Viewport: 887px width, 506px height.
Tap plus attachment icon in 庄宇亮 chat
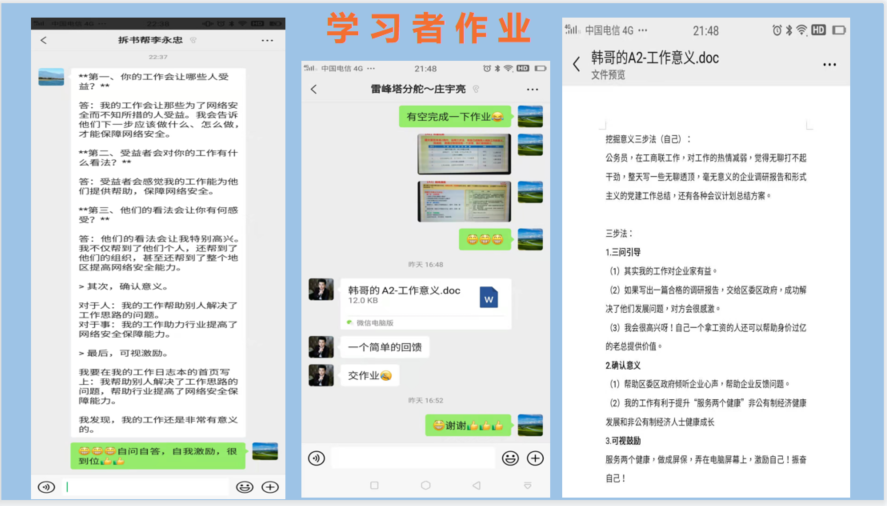coord(535,458)
